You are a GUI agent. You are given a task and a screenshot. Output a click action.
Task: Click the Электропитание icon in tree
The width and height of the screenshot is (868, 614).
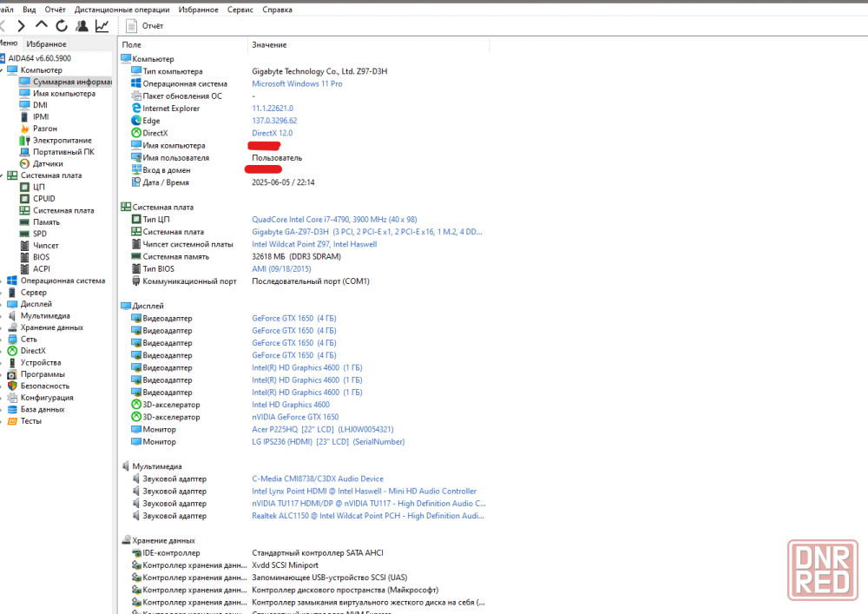point(24,140)
